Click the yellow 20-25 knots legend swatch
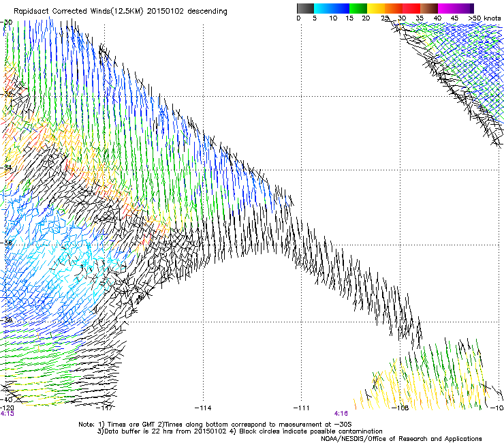This screenshot has height=443, width=504. (x=376, y=8)
